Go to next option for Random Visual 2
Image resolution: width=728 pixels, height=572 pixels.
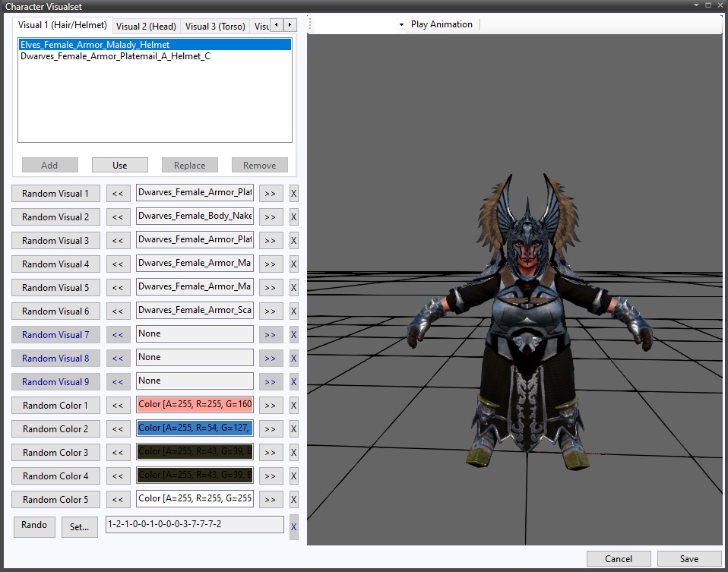[271, 217]
